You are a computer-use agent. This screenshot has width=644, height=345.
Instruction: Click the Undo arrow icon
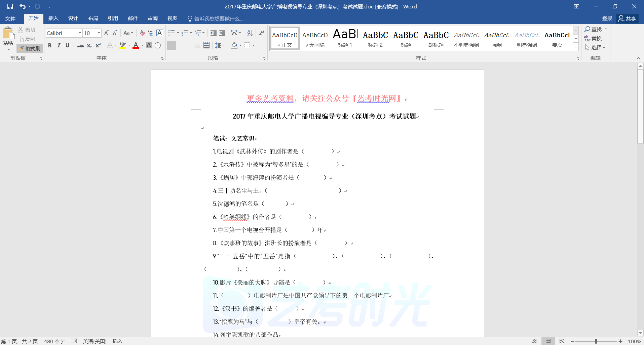click(x=22, y=6)
